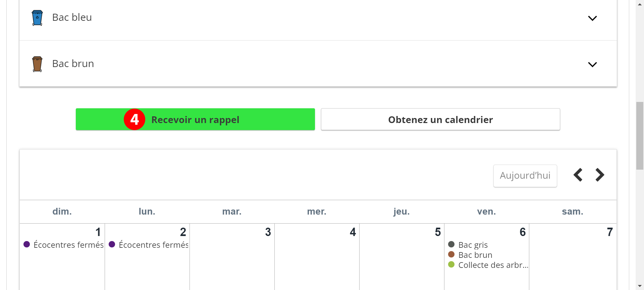Expand the Bac brun section chevron

click(x=592, y=64)
